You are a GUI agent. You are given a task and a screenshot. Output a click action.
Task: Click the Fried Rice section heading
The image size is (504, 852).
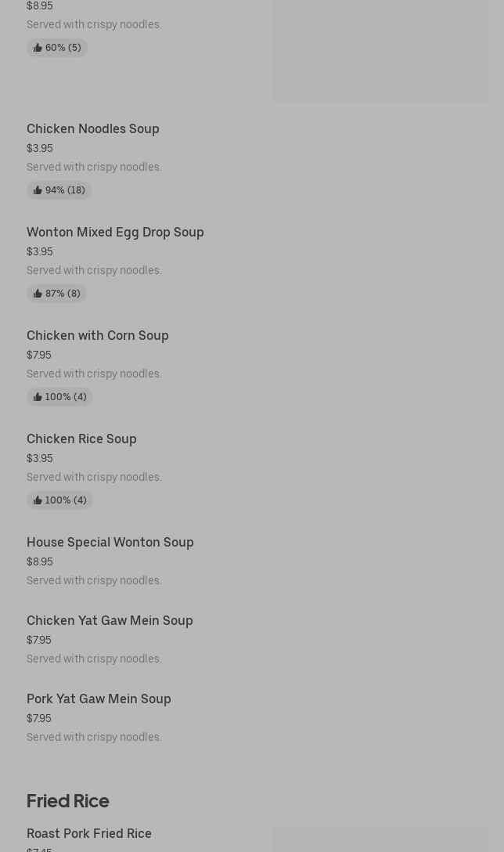click(x=67, y=800)
